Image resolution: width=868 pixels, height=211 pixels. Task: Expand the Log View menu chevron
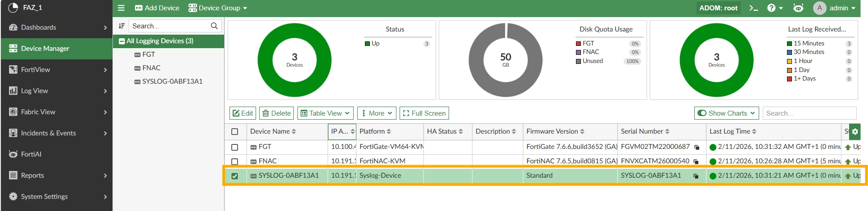[105, 91]
